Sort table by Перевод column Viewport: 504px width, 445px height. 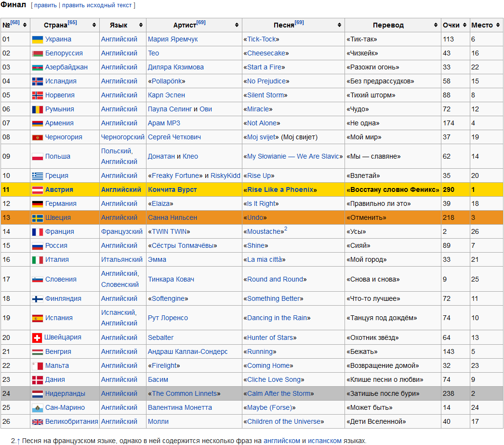(x=436, y=25)
